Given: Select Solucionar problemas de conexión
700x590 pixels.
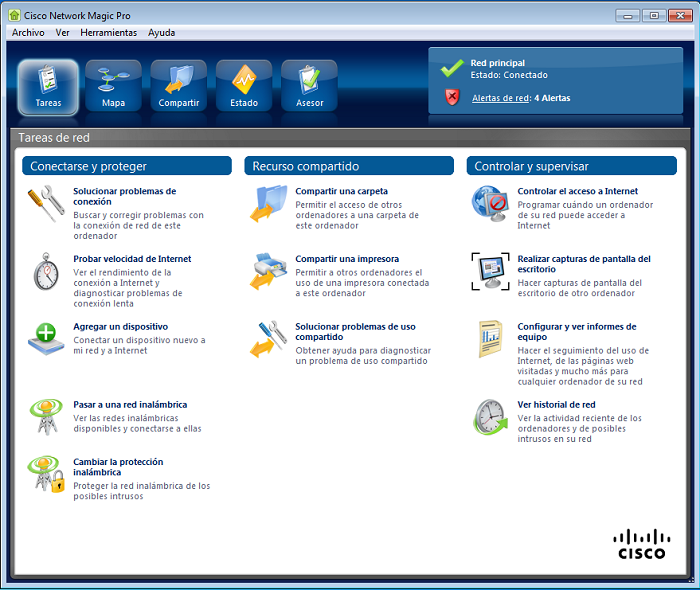Looking at the screenshot, I should [x=125, y=196].
